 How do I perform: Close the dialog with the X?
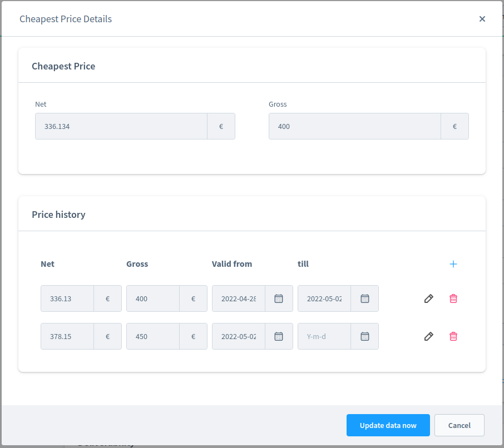coord(482,18)
